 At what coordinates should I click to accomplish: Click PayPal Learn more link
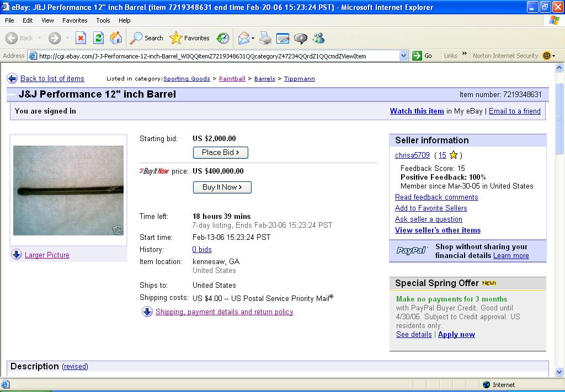click(x=511, y=256)
